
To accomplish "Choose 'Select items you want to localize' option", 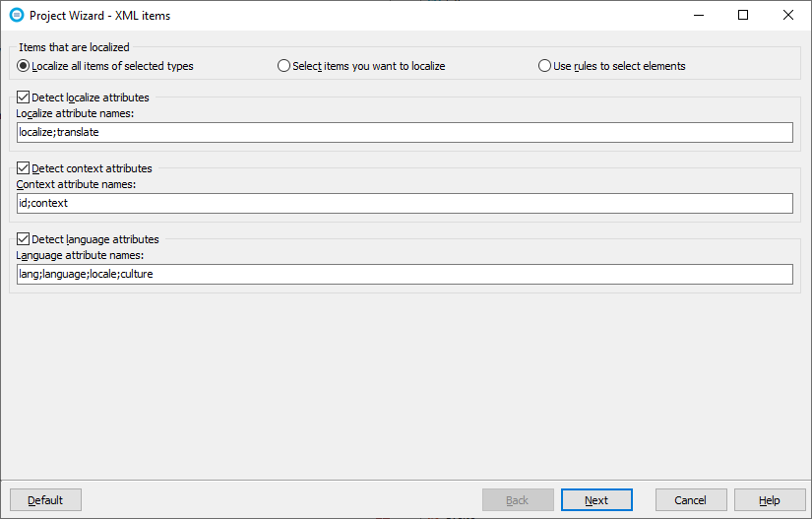I will [x=284, y=66].
